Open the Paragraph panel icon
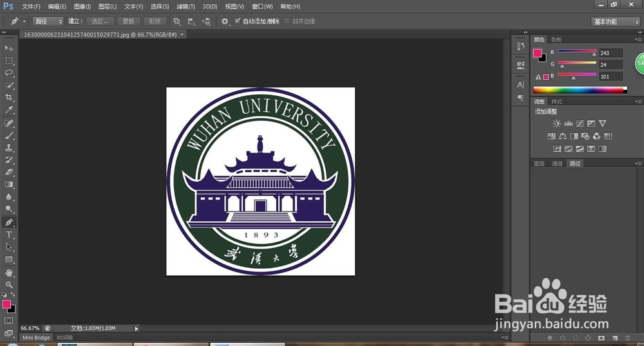This screenshot has width=644, height=346. (x=520, y=98)
